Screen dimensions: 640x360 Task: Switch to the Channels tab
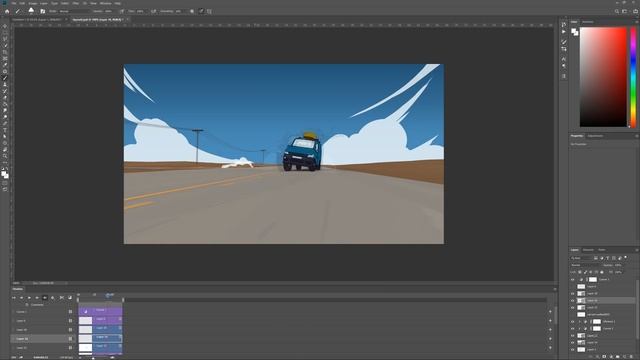coord(588,250)
